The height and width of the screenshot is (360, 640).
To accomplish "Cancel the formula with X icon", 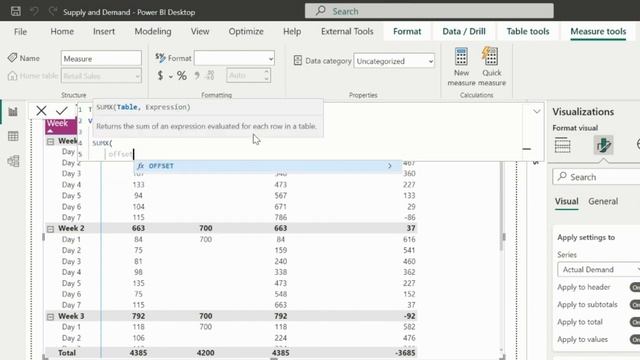I will coord(41,111).
